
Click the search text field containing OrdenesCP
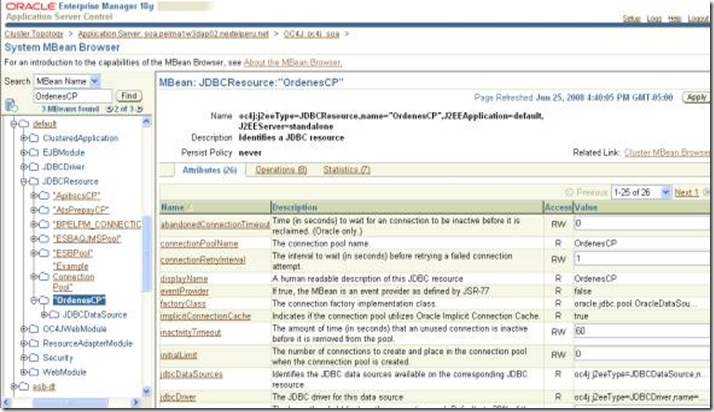pos(72,96)
